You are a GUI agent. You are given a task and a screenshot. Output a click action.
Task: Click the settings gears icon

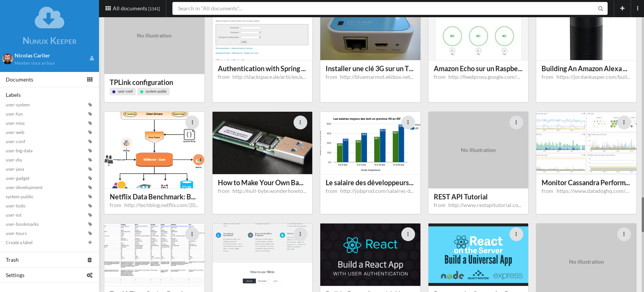point(90,275)
